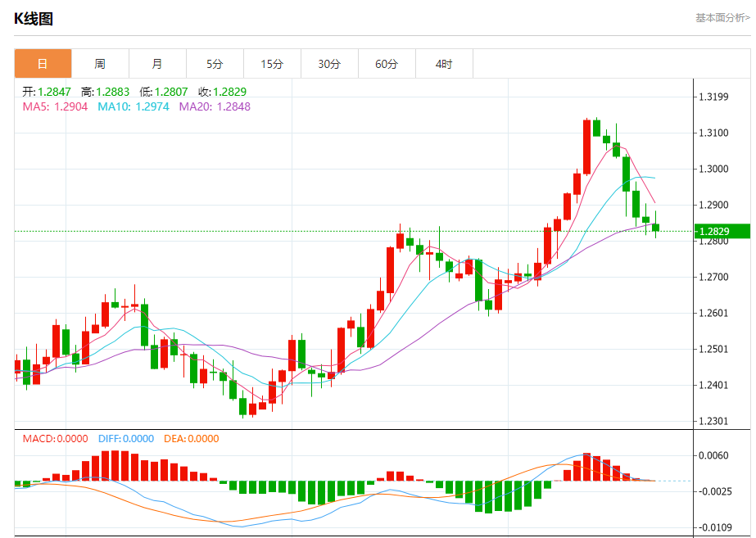The width and height of the screenshot is (756, 538).
Task: Click the 1.2601 price axis label
Action: click(713, 314)
